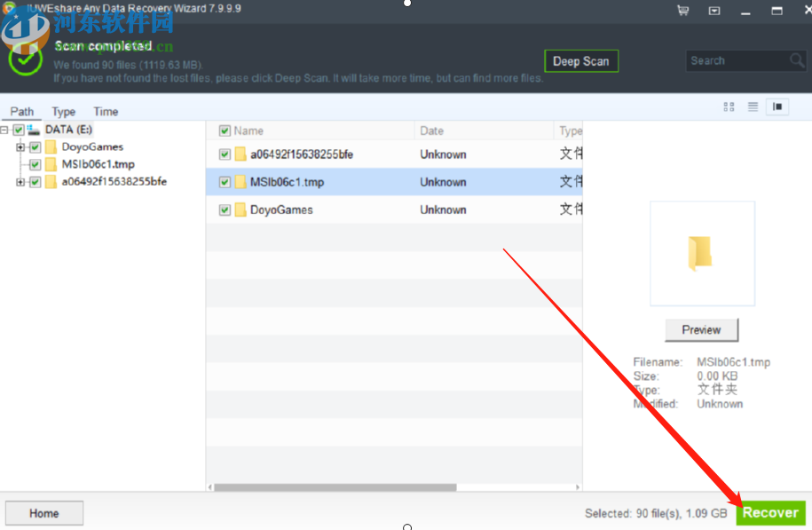Viewport: 812px width, 530px height.
Task: Click the scrollbar right arrow
Action: (578, 487)
